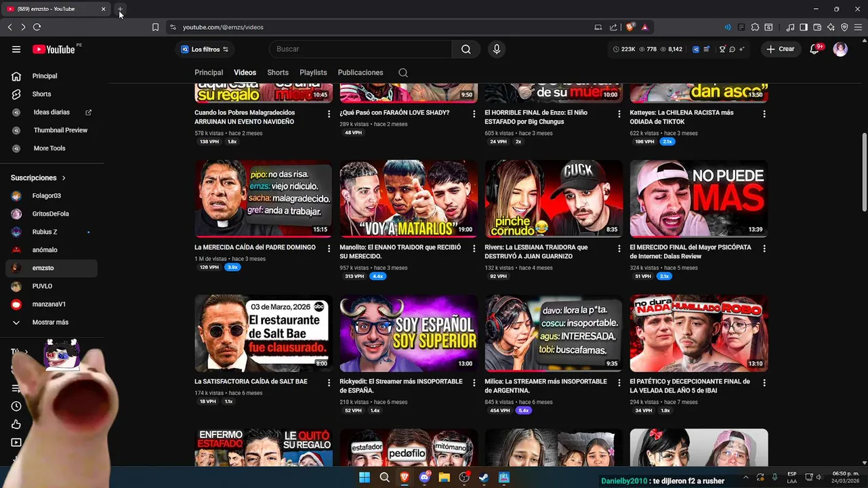
Task: Open the YouTube hamburger guide menu
Action: pos(16,49)
